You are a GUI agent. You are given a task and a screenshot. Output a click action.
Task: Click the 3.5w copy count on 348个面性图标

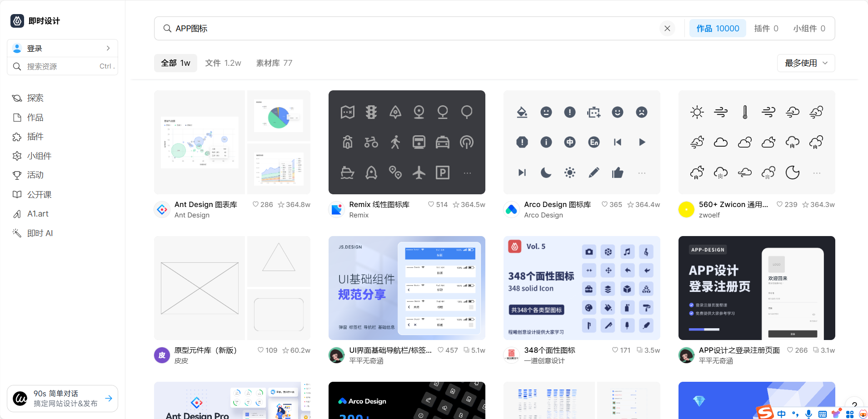(648, 350)
